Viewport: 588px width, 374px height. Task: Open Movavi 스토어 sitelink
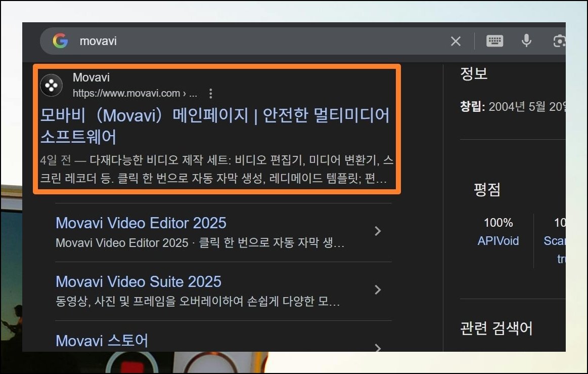102,341
